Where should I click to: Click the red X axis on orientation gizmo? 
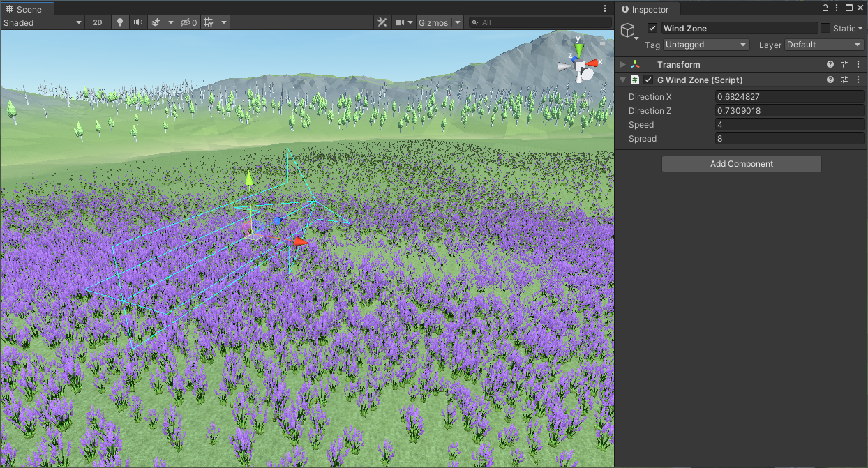pos(592,63)
